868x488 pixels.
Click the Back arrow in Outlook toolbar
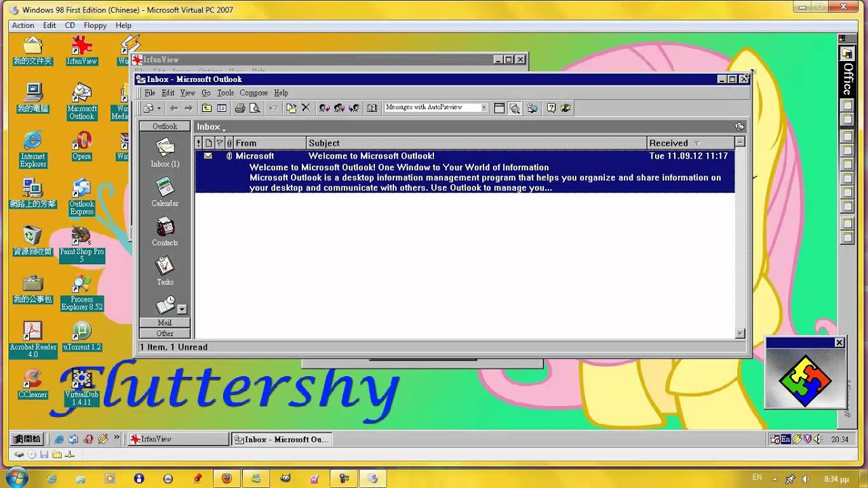(174, 108)
